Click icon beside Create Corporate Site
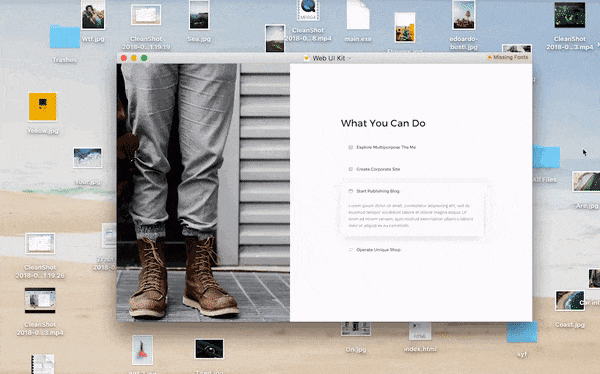This screenshot has height=374, width=600. [x=351, y=169]
